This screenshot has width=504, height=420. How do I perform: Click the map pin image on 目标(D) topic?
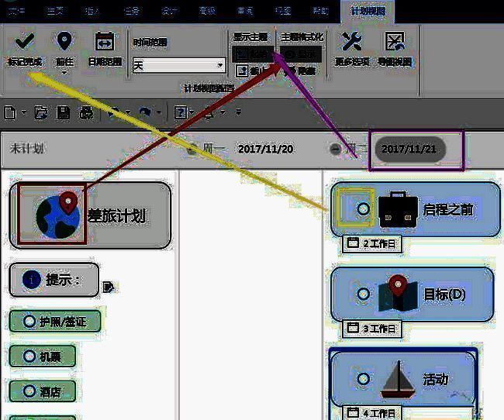398,294
